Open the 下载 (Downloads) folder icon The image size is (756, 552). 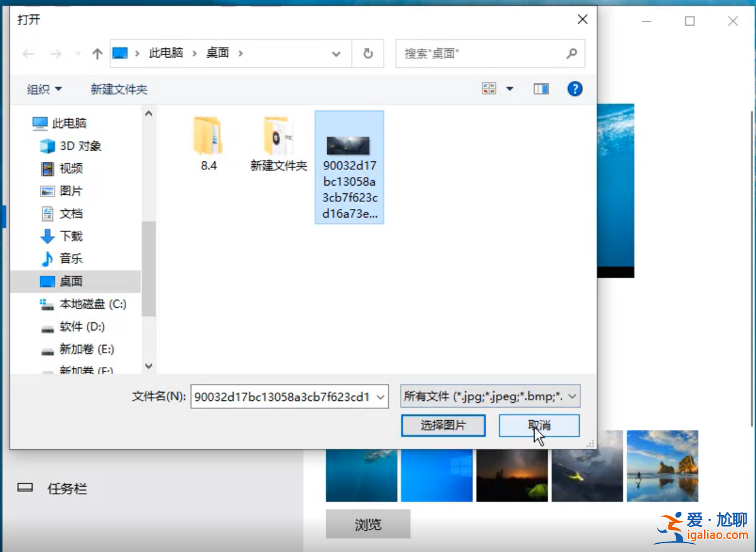point(46,236)
